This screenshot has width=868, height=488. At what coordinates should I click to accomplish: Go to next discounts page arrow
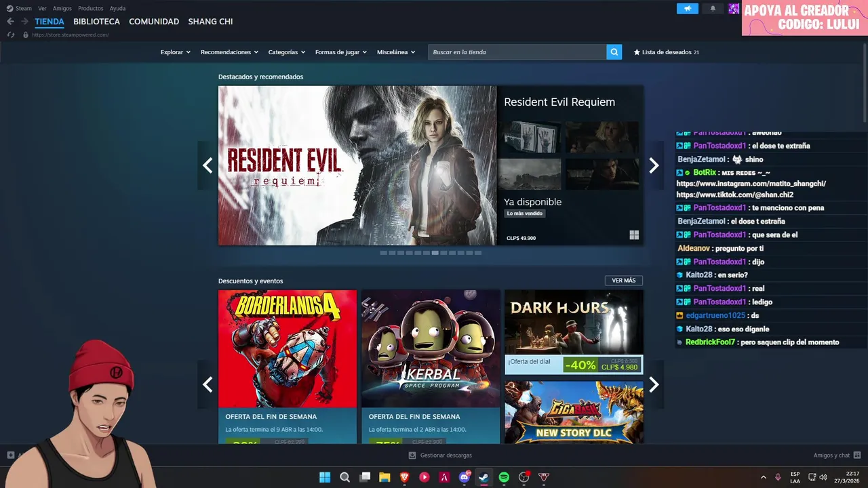[654, 384]
